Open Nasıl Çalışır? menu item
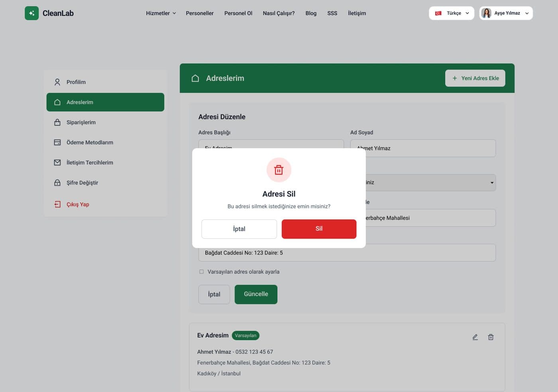Screen dimensions: 558x392 click(x=279, y=13)
